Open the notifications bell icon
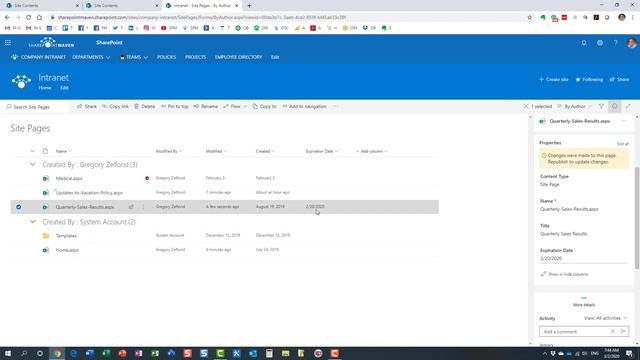Image resolution: width=640 pixels, height=360 pixels. click(584, 42)
